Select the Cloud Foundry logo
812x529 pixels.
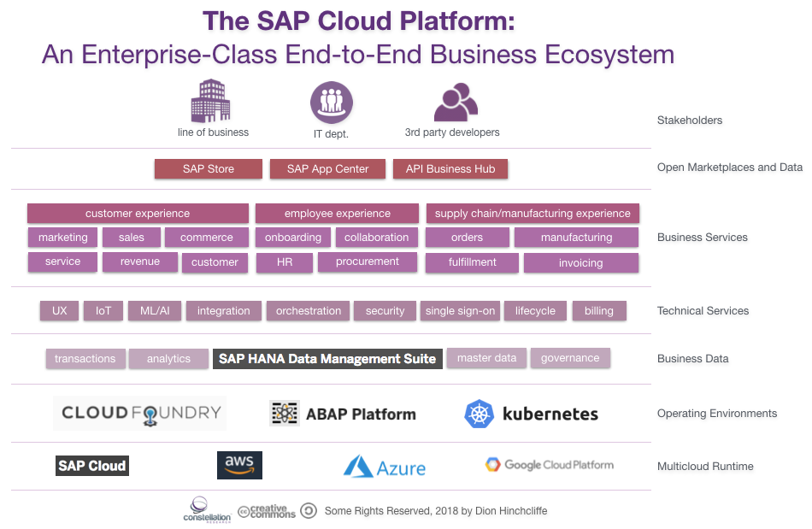pos(140,413)
